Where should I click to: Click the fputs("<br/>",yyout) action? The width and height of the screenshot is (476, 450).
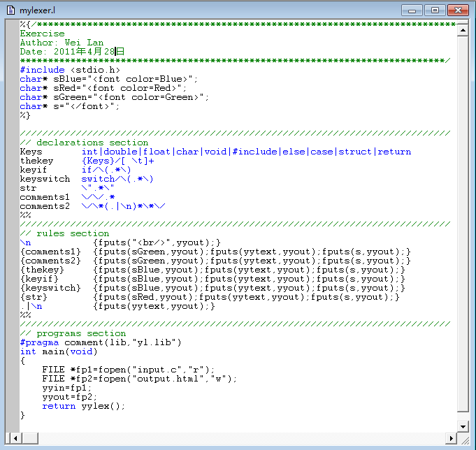point(157,242)
